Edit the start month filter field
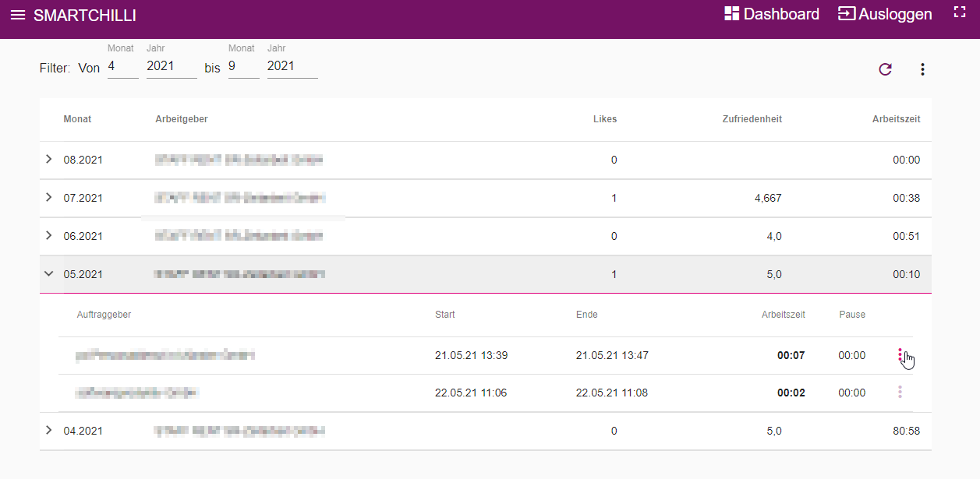Screen dimensions: 980x479 pos(123,67)
